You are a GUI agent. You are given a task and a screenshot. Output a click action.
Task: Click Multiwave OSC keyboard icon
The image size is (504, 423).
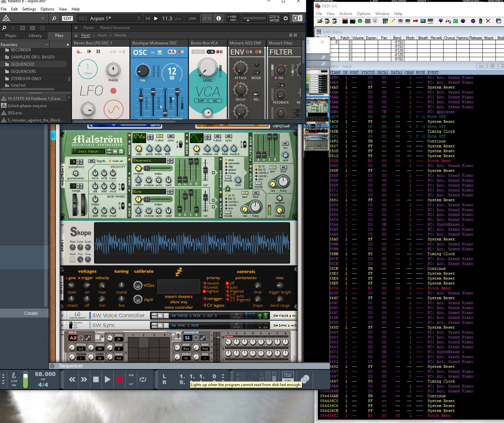tap(160, 52)
